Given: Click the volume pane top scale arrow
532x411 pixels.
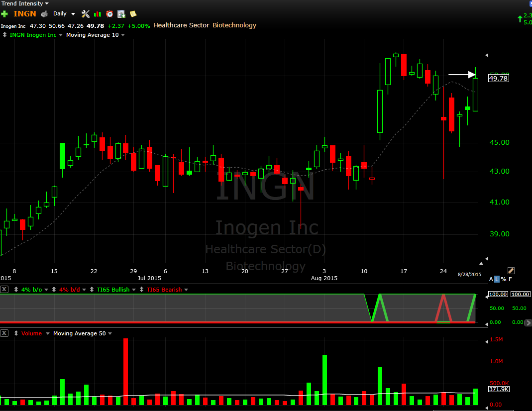Looking at the screenshot, I should click(x=487, y=341).
